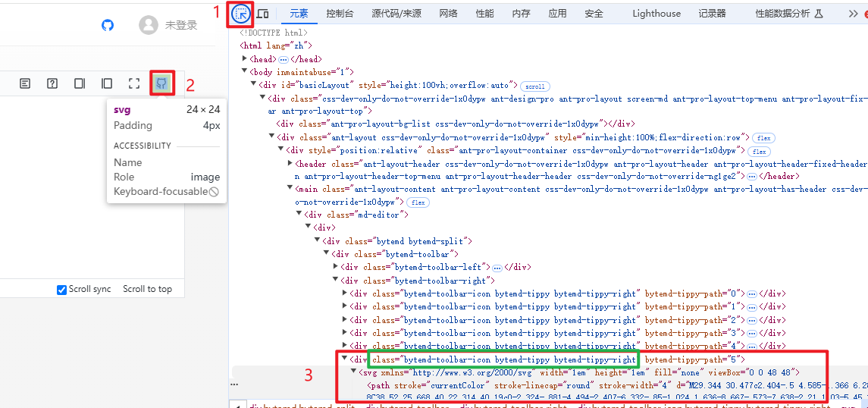
Task: Click flex badge on ant-pro-layout-container row
Action: (x=758, y=152)
